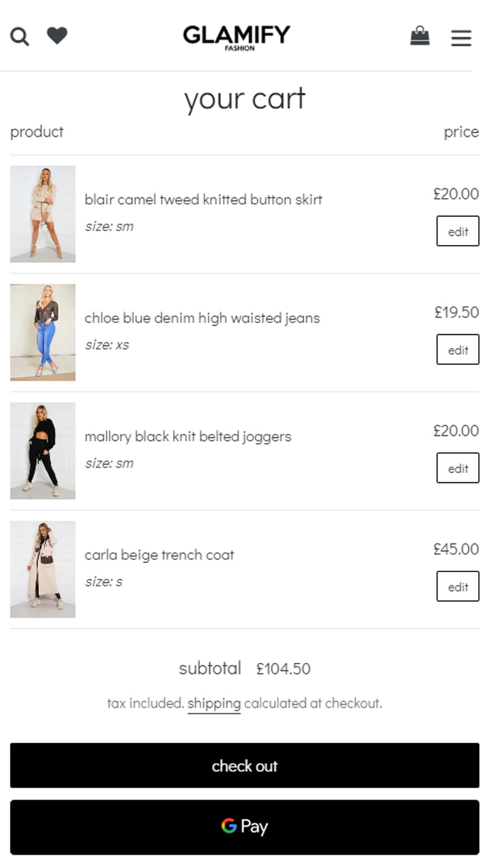The width and height of the screenshot is (488, 868).
Task: Open the chloe blue jeans thumbnail
Action: tap(43, 332)
